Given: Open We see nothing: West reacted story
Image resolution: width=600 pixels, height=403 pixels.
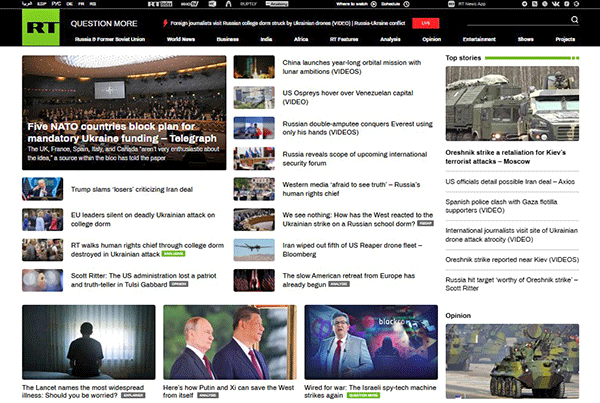Looking at the screenshot, I should click(x=358, y=219).
